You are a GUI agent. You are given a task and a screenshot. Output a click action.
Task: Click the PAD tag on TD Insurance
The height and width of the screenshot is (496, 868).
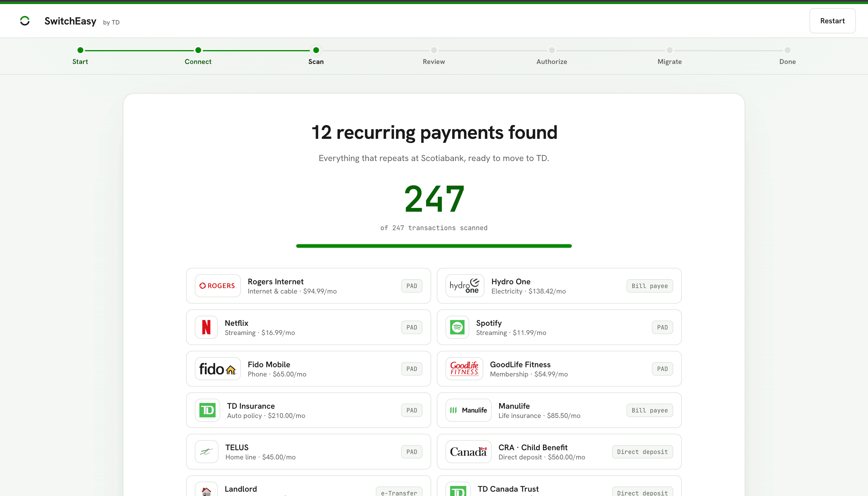click(412, 411)
